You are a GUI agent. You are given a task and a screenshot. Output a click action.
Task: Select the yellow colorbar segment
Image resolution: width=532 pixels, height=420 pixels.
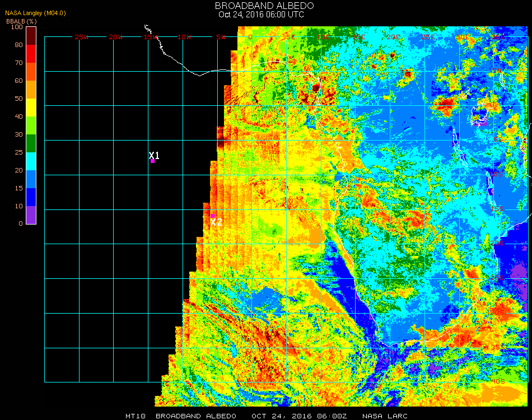tap(31, 107)
